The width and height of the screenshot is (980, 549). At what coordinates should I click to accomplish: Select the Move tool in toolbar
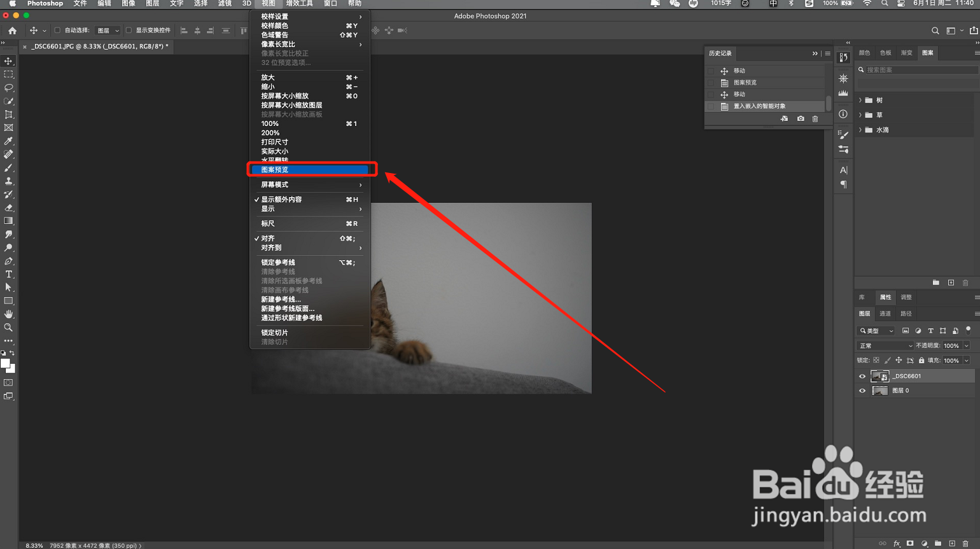click(x=8, y=61)
